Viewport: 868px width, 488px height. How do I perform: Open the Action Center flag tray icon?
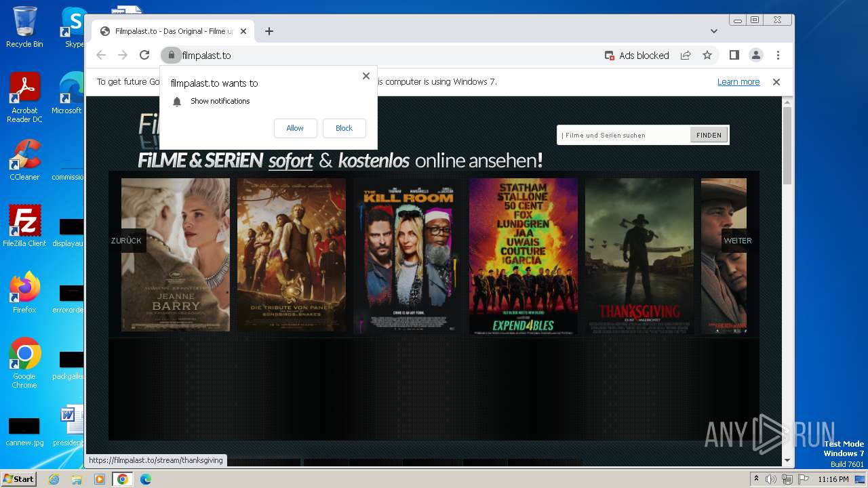(804, 479)
